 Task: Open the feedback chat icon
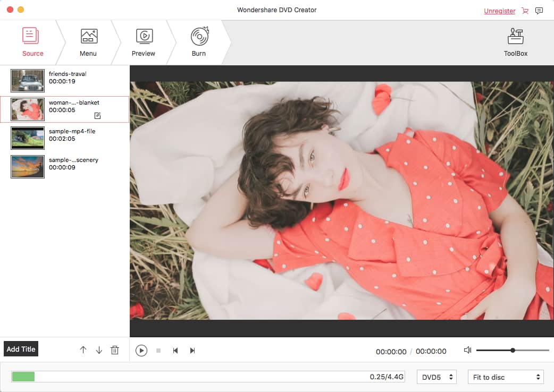coord(539,11)
